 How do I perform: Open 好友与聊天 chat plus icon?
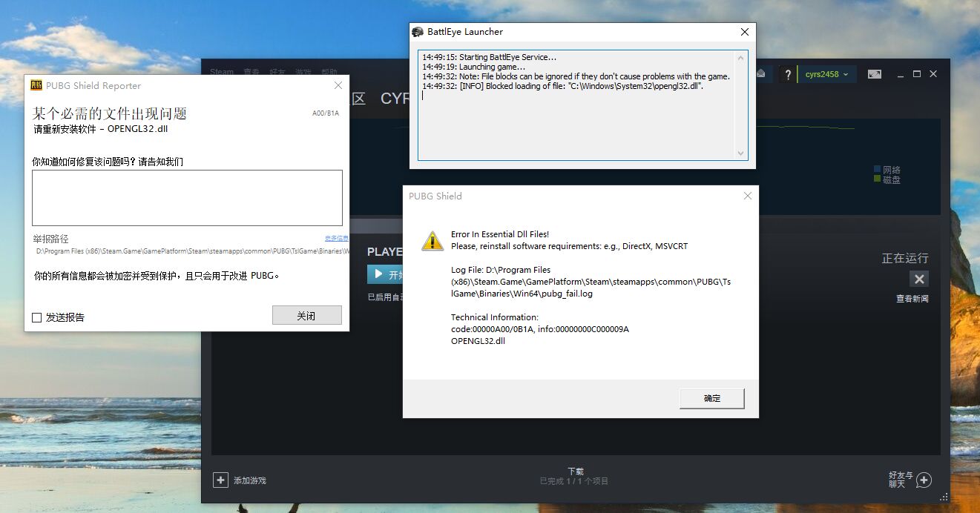(924, 480)
